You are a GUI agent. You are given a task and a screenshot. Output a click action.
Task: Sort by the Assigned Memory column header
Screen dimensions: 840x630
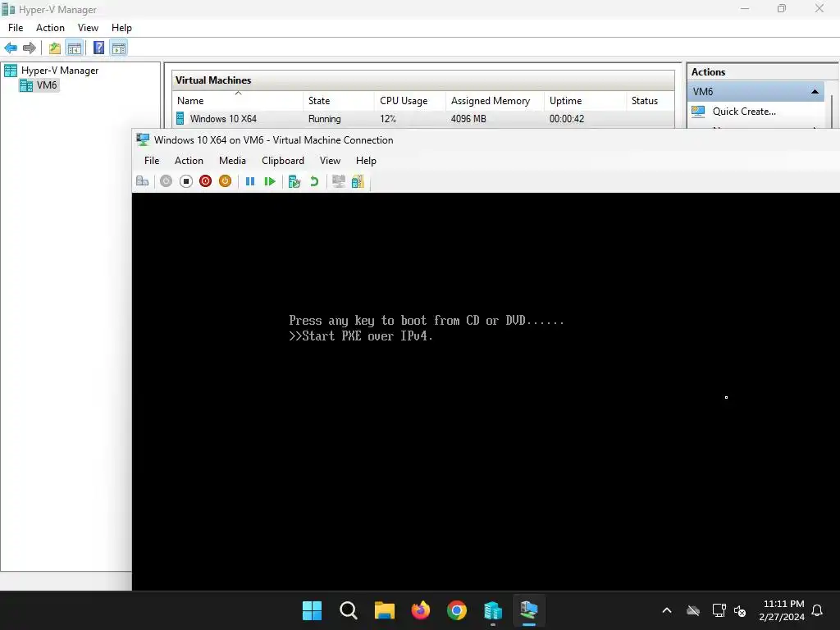(x=495, y=101)
